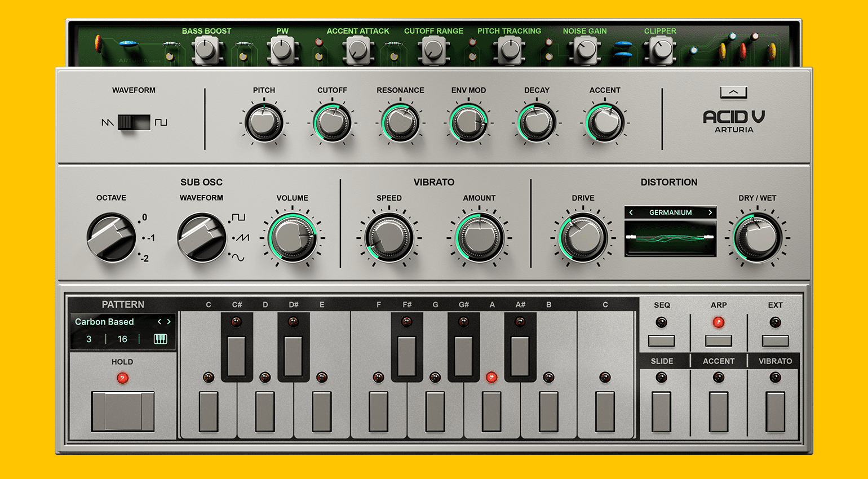Switch to EXT mode

pyautogui.click(x=775, y=340)
